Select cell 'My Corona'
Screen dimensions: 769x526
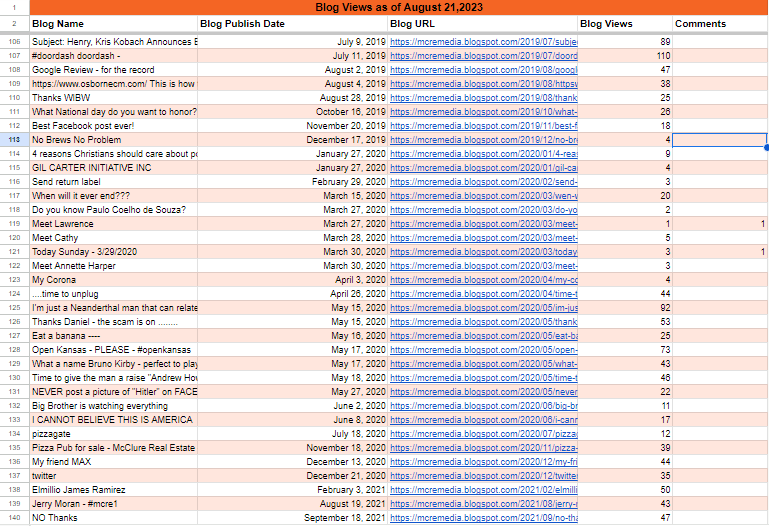tap(113, 280)
